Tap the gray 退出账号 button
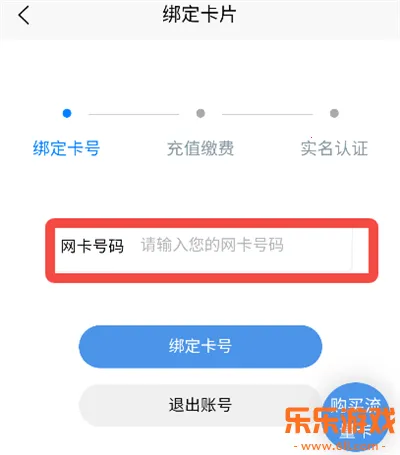This screenshot has height=455, width=400. coord(200,405)
